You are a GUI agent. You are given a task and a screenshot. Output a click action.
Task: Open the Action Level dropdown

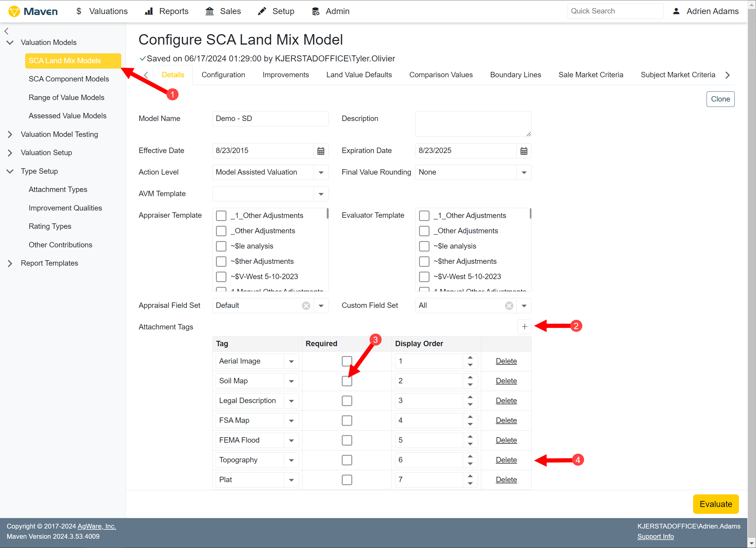321,172
